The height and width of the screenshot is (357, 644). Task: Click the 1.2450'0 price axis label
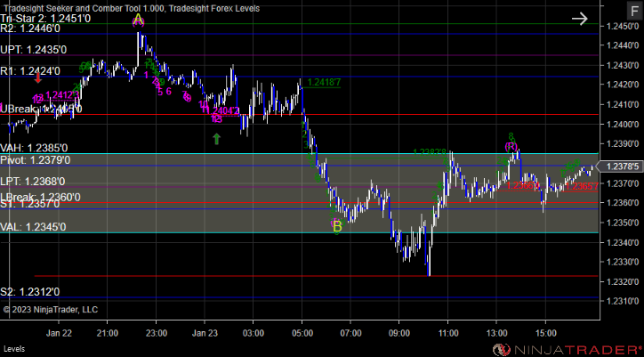tap(624, 27)
